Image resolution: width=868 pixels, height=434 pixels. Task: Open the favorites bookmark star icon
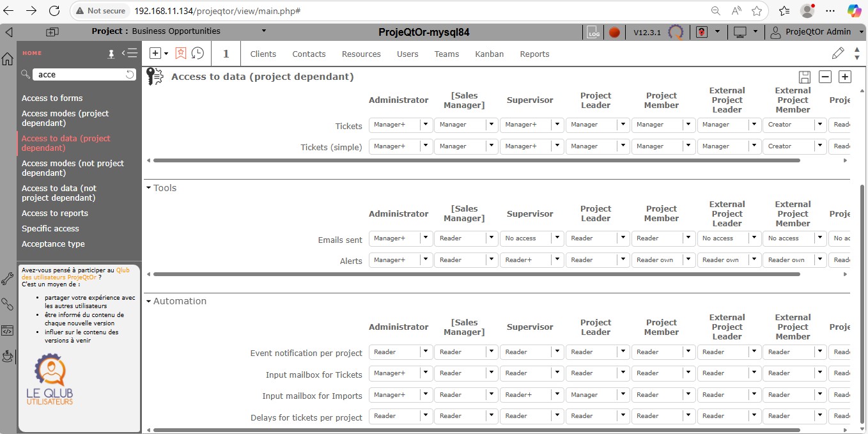click(181, 54)
